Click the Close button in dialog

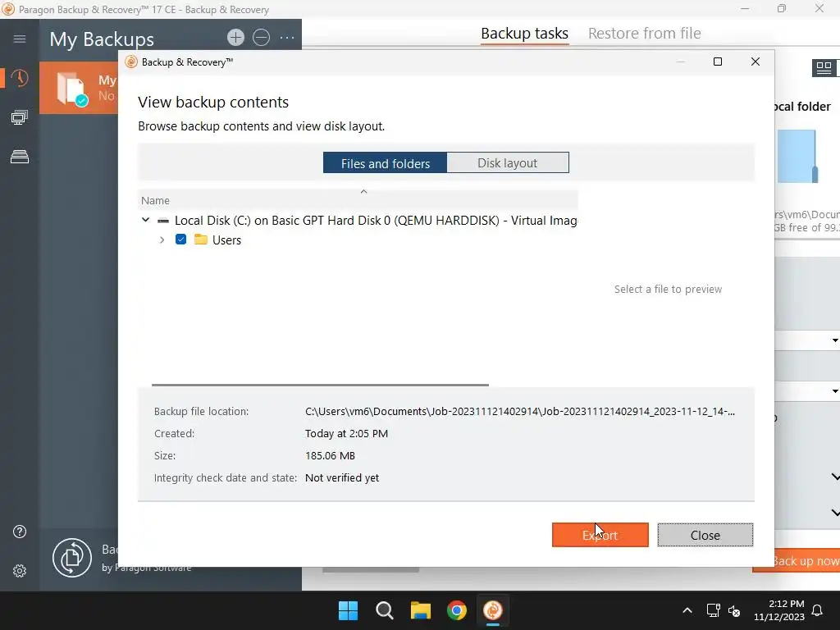[705, 535]
